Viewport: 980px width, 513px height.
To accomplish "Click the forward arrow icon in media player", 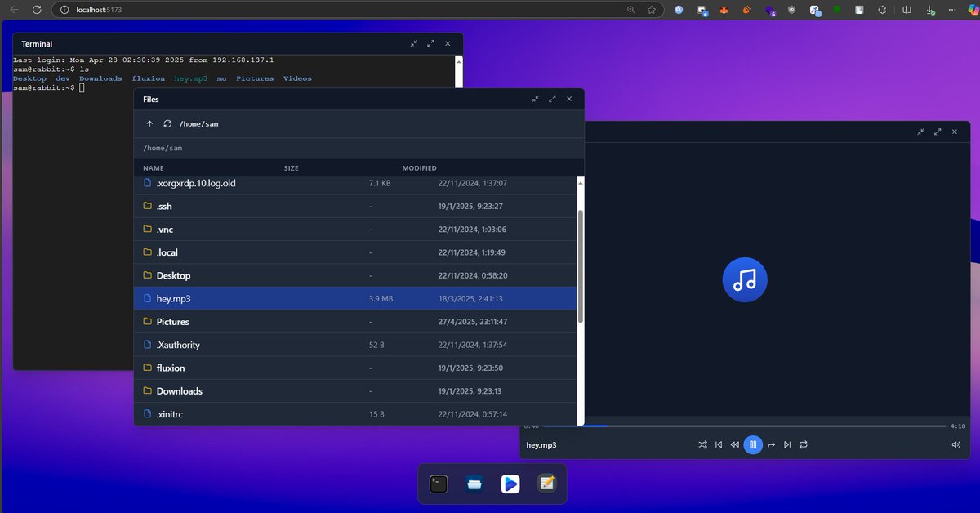I will (x=771, y=445).
